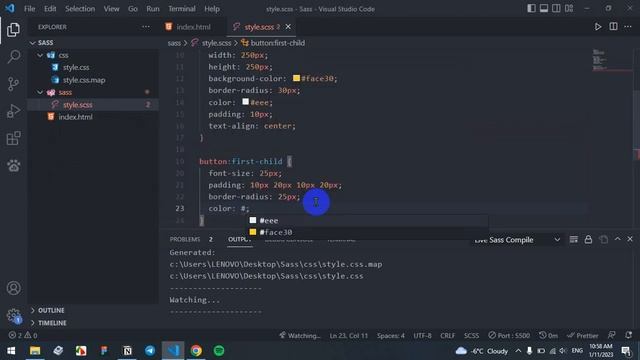Click errors and warnings status indicator
The image size is (640, 360).
[23, 336]
